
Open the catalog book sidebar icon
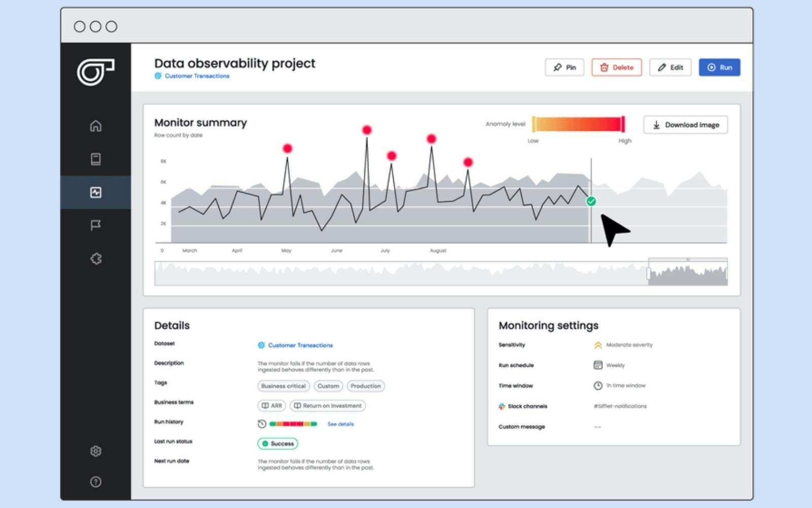coord(95,159)
